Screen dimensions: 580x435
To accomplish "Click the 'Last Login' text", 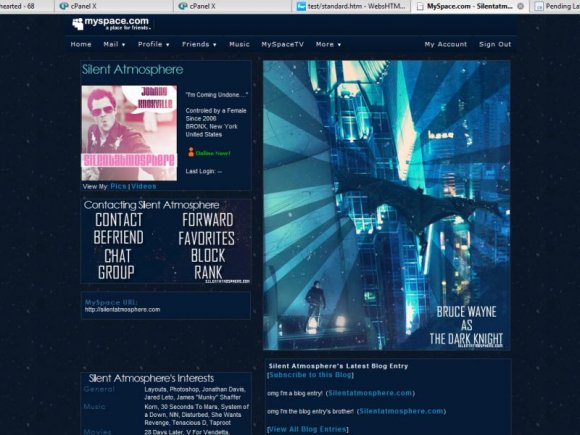I will [204, 171].
